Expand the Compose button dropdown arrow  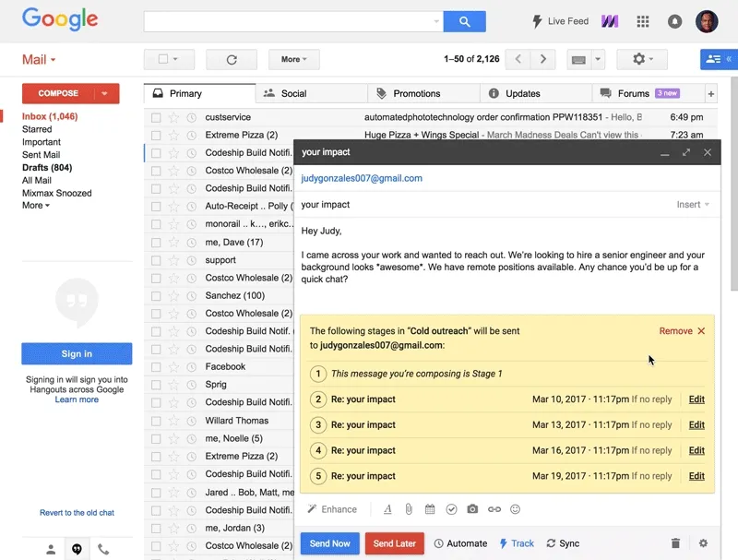104,94
